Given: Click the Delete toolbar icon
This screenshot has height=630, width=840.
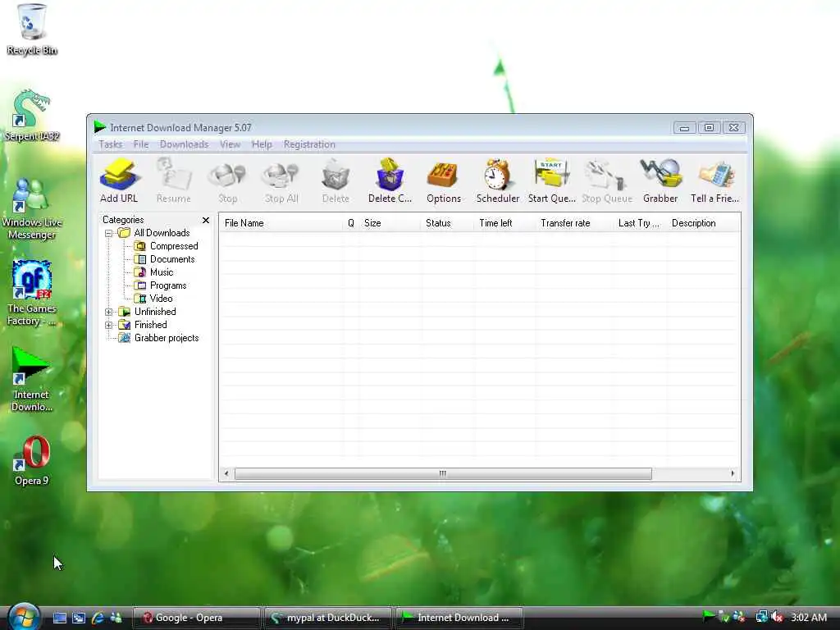Looking at the screenshot, I should (x=336, y=180).
